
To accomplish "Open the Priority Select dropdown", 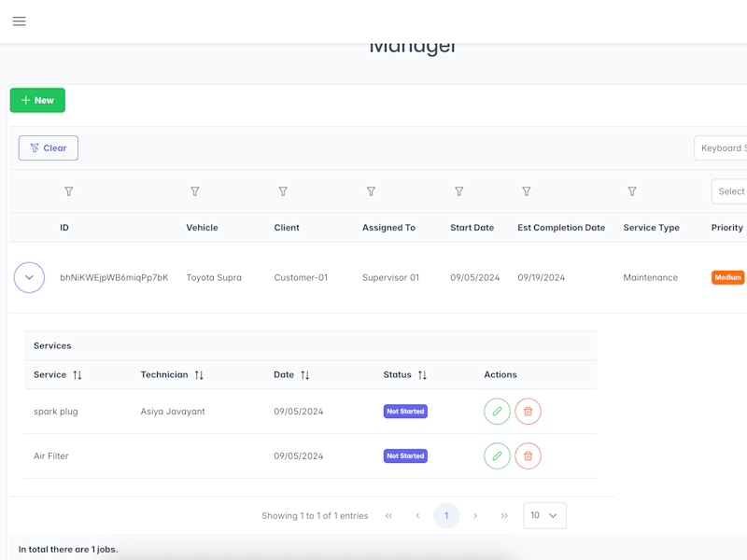I will tap(729, 191).
